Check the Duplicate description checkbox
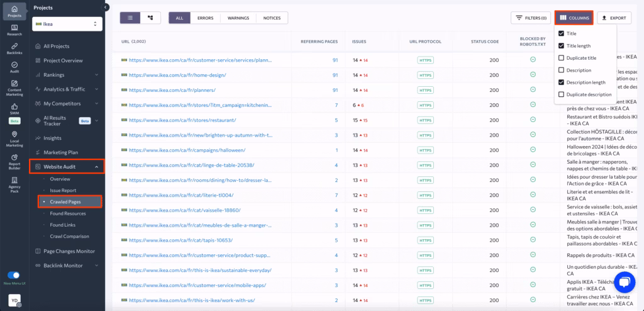 coord(562,94)
